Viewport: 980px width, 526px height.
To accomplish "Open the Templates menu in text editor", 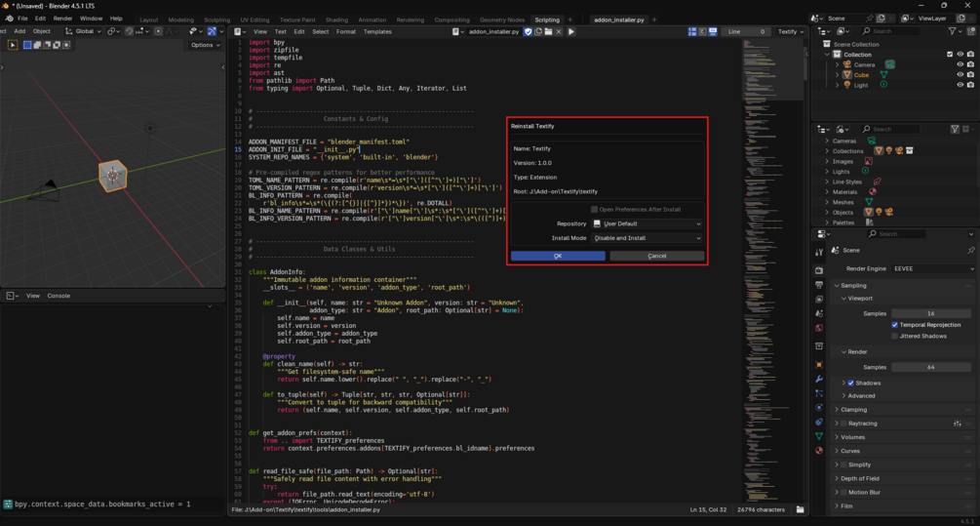I will 377,31.
